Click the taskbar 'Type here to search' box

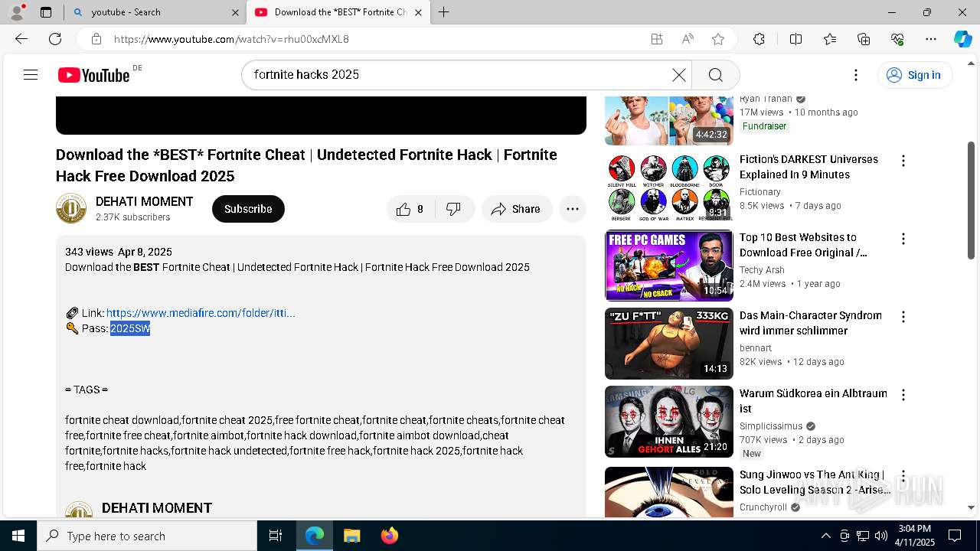click(x=147, y=536)
